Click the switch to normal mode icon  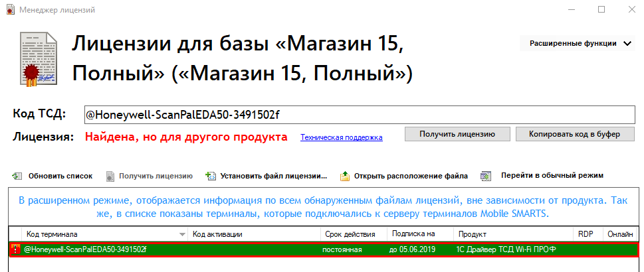(x=486, y=176)
